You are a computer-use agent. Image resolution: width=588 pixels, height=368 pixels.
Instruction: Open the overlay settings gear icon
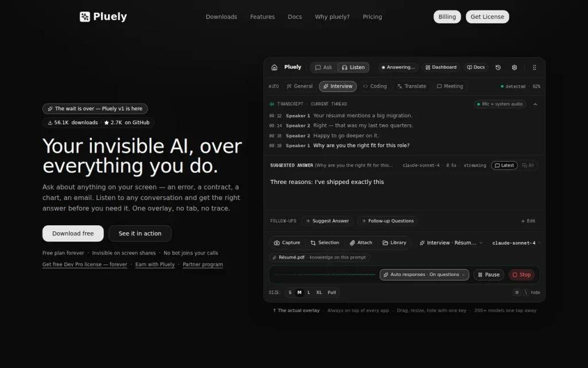(x=514, y=67)
